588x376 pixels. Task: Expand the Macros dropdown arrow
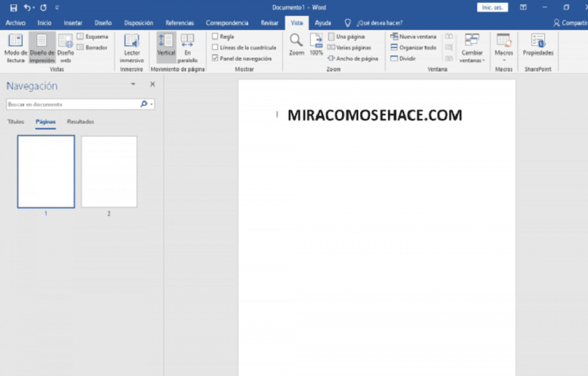503,61
